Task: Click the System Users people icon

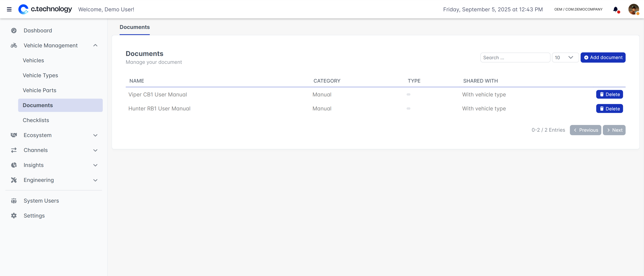Action: (14, 201)
